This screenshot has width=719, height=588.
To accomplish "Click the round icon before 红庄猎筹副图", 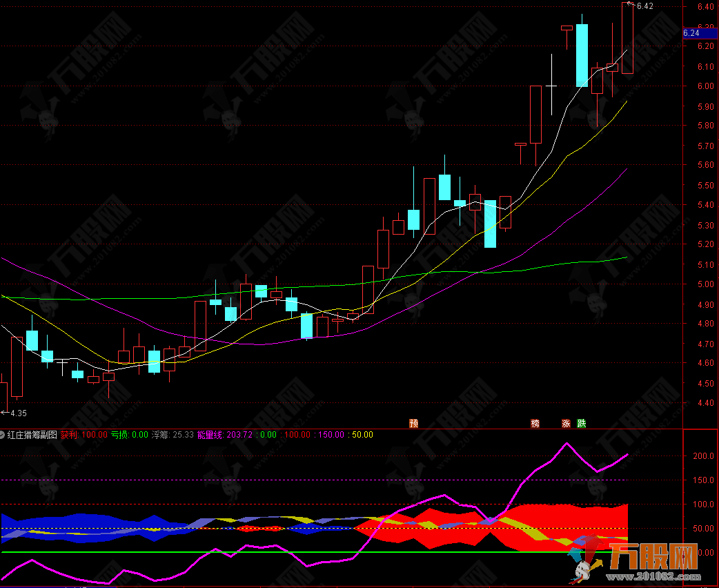I will tap(3, 435).
